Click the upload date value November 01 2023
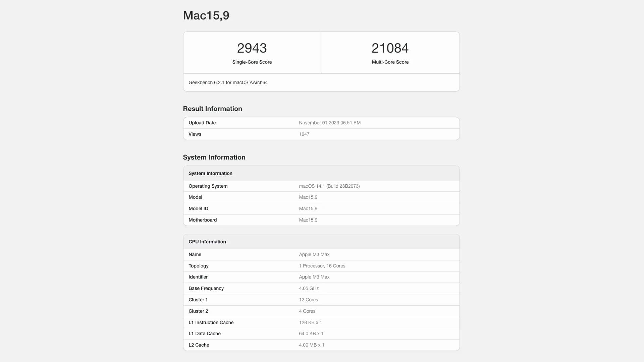The image size is (644, 362). click(330, 123)
